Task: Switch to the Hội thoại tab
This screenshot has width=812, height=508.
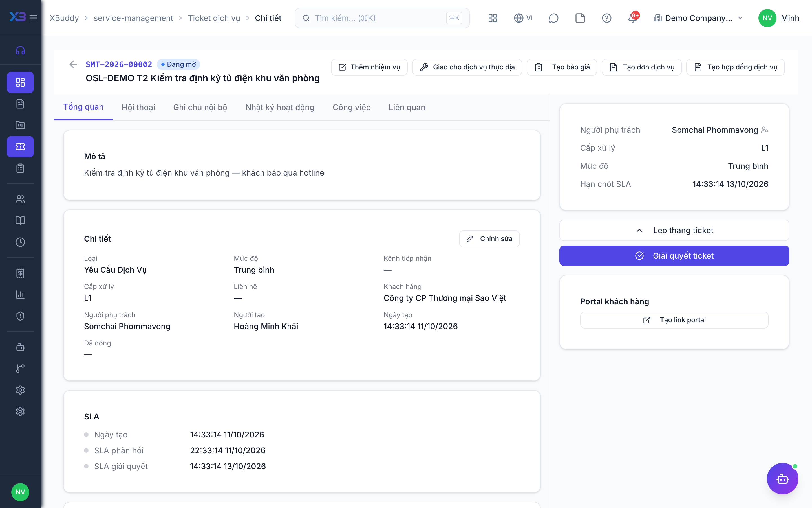Action: pyautogui.click(x=138, y=107)
